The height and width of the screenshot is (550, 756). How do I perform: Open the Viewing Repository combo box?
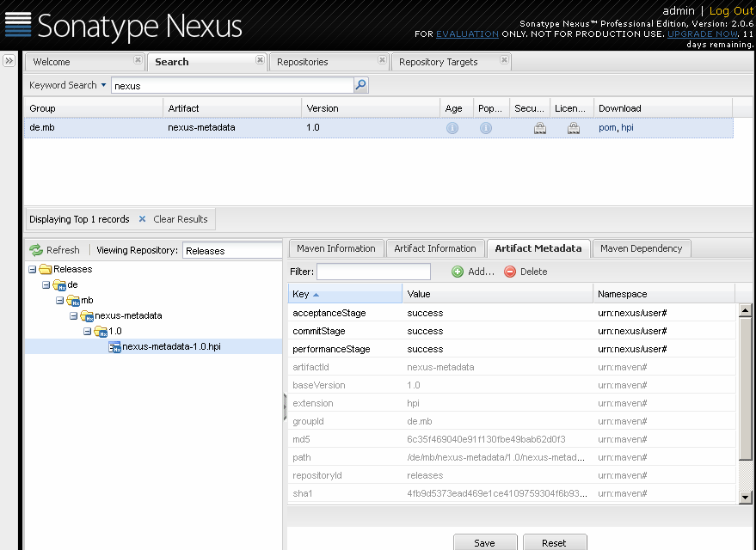click(x=232, y=250)
